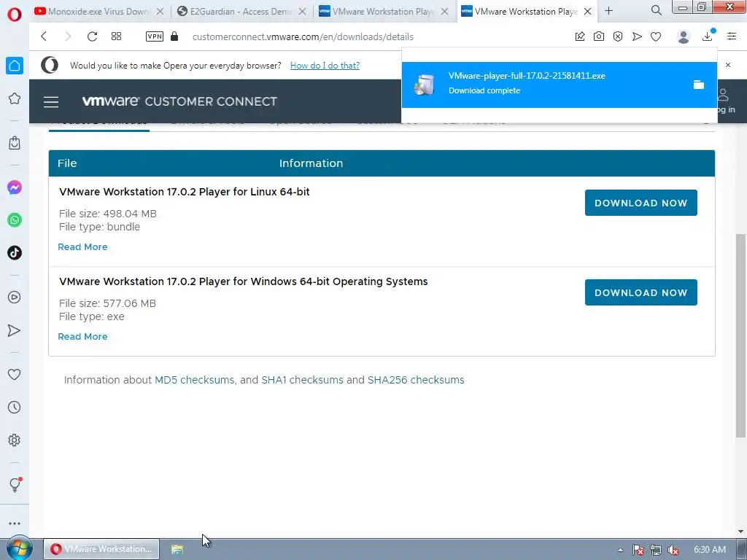Viewport: 747px width, 560px height.
Task: Open the downloads panel icon
Action: 708,36
